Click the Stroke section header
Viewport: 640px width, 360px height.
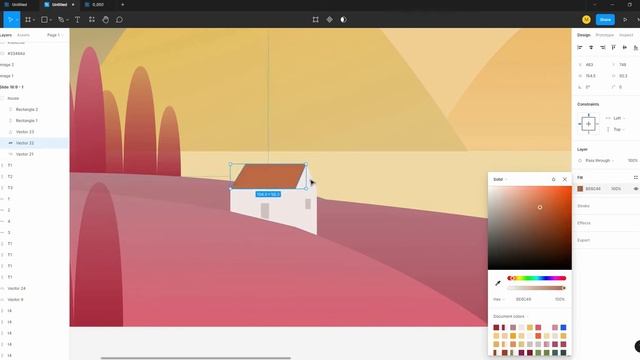point(583,206)
